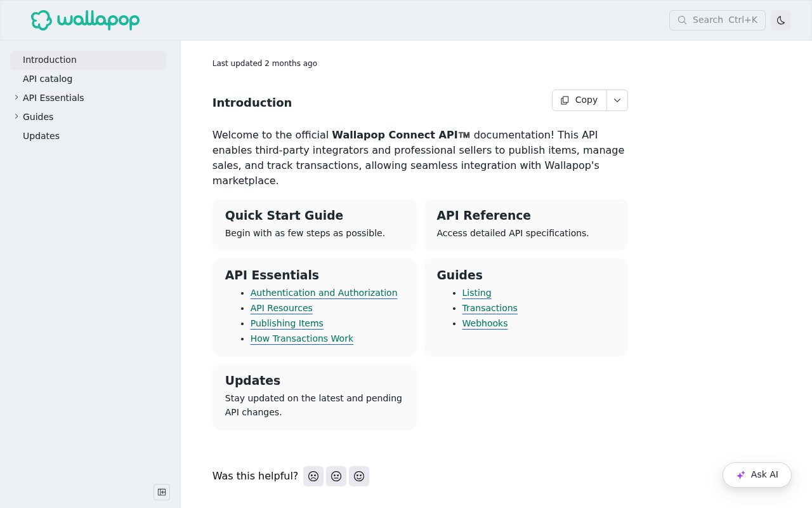This screenshot has height=508, width=812.
Task: Follow the Publishing Items link
Action: 287,323
